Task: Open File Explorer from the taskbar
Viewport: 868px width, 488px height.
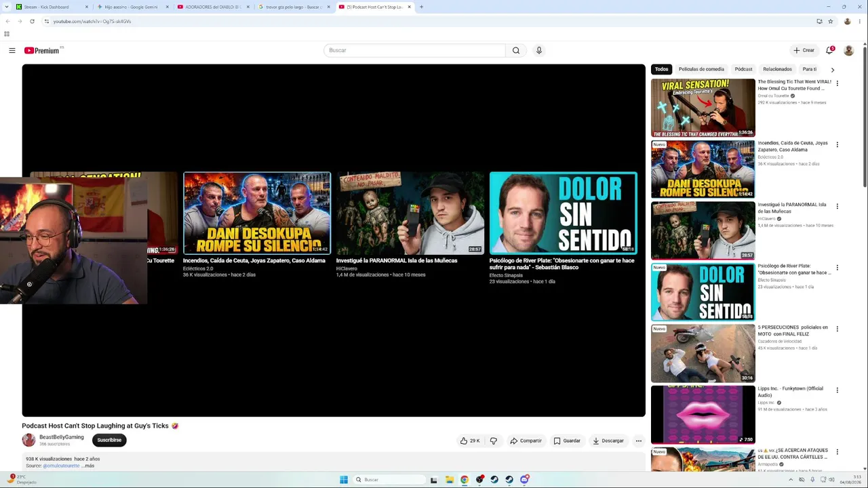Action: 449,480
